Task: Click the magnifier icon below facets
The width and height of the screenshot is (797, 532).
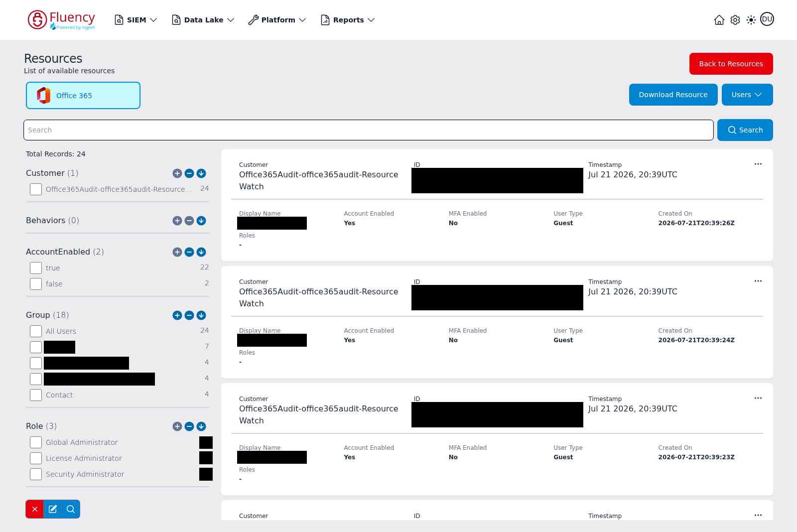Action: [x=71, y=509]
